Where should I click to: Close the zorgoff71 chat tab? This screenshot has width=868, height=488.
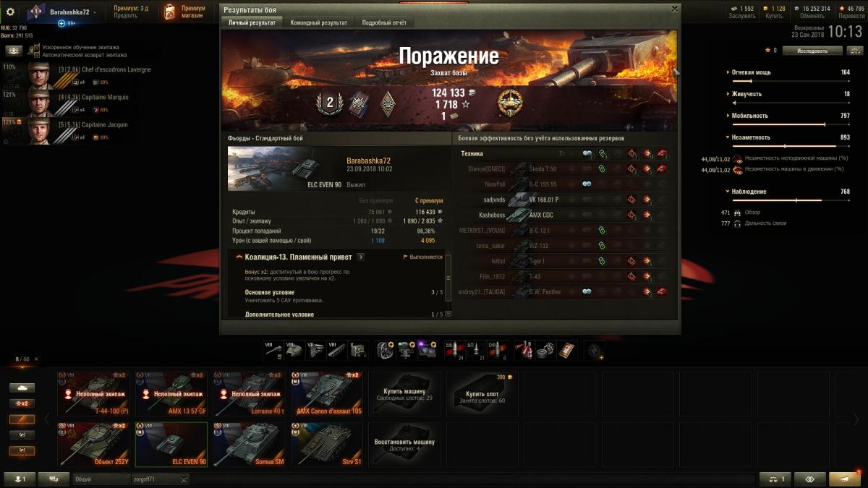[x=184, y=479]
